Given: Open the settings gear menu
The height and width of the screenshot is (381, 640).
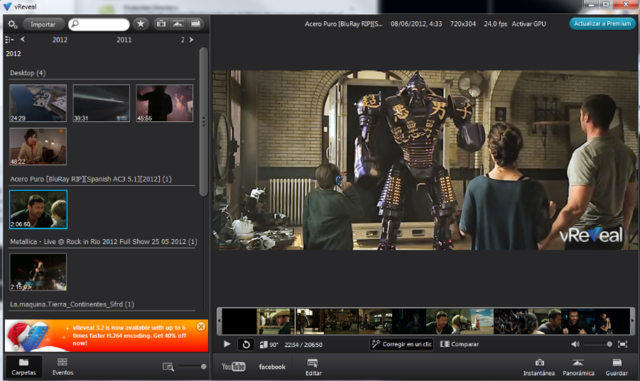Looking at the screenshot, I should coord(13,24).
